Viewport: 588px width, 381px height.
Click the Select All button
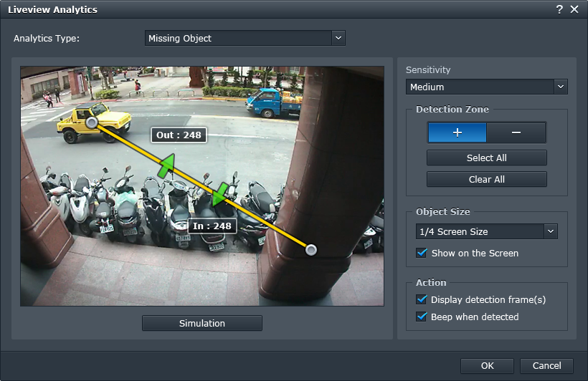[x=487, y=158]
